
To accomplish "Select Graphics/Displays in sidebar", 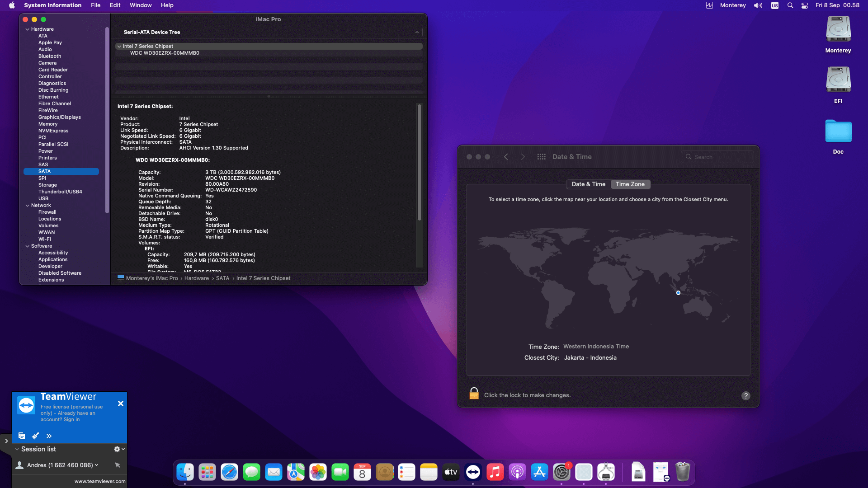I will [x=60, y=117].
